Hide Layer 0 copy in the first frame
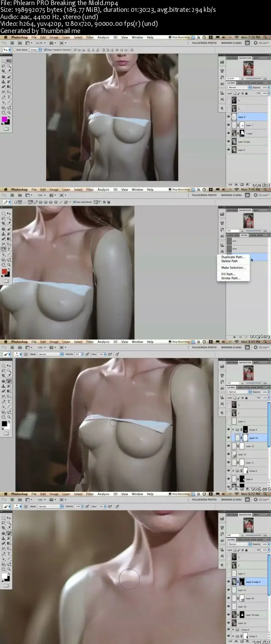The height and width of the screenshot is (644, 271). [229, 142]
